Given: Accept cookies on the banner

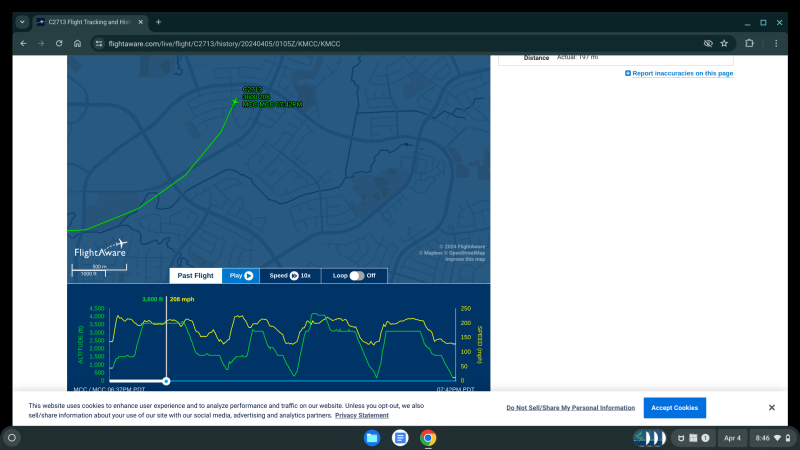Looking at the screenshot, I should [x=674, y=408].
